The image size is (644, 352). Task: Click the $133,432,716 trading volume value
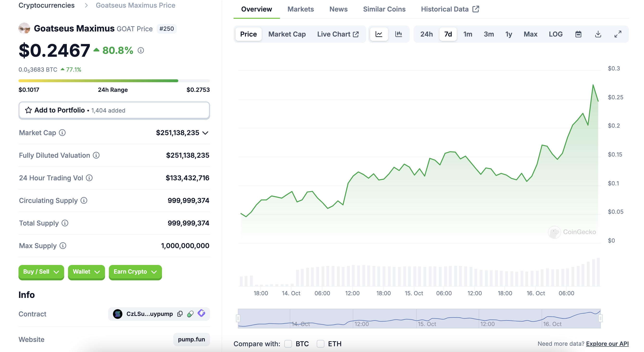pyautogui.click(x=187, y=178)
